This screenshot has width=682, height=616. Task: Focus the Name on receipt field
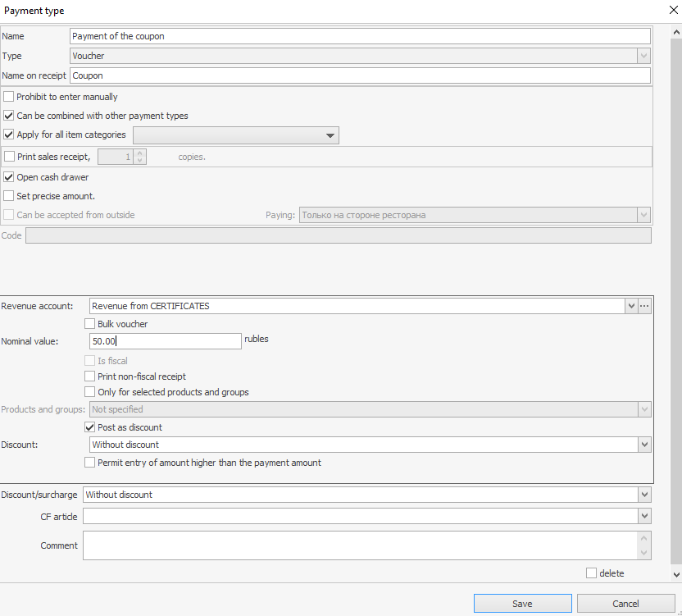359,75
